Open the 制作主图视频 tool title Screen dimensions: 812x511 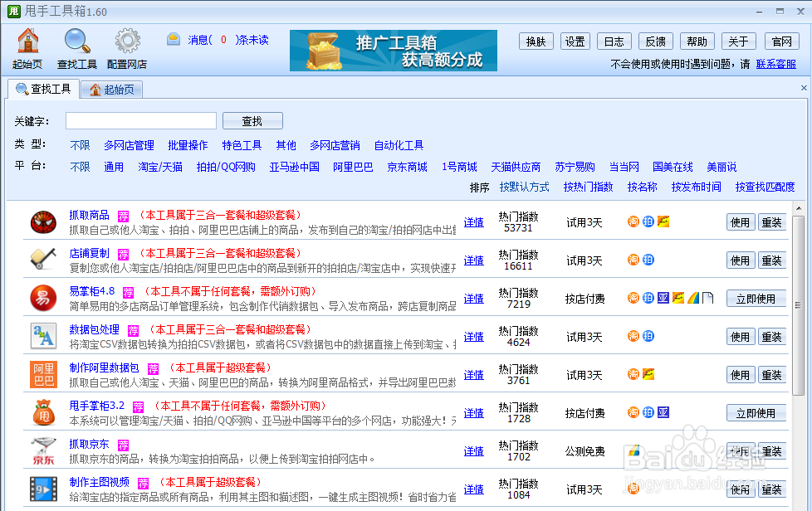tap(100, 482)
